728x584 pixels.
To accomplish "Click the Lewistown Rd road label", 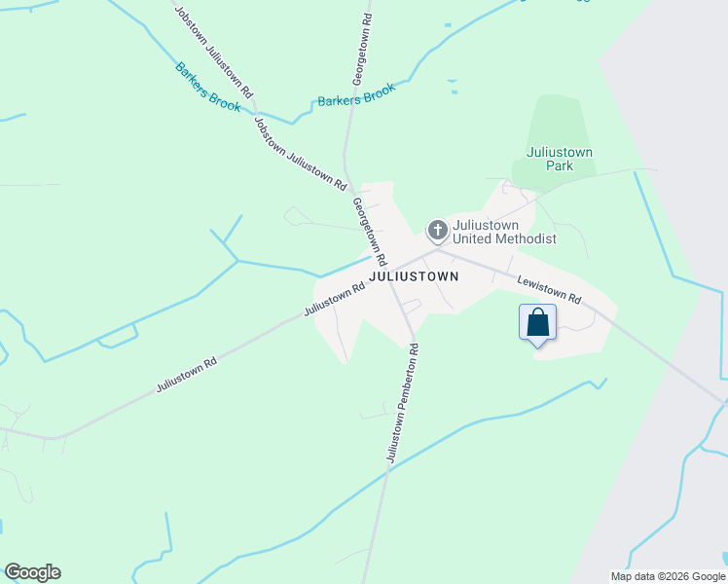I will pos(549,290).
